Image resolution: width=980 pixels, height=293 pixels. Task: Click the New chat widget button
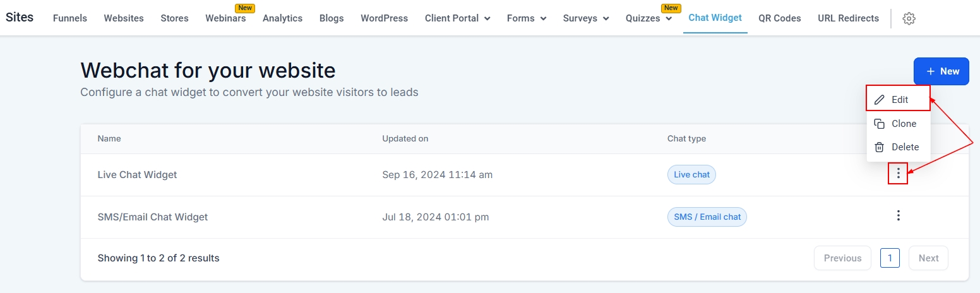point(941,71)
